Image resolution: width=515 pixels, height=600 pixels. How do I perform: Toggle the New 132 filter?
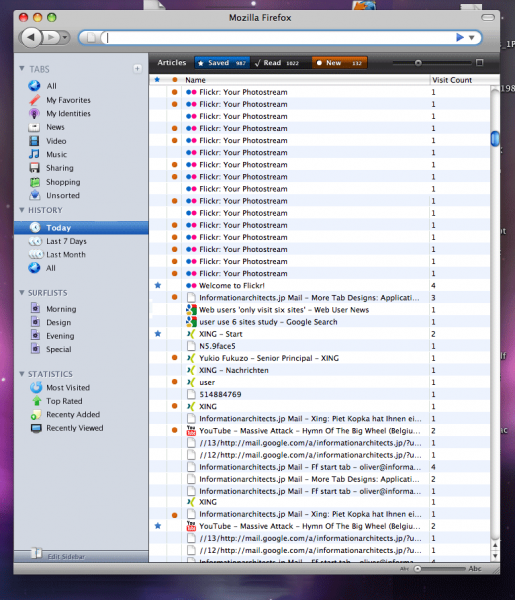(339, 63)
